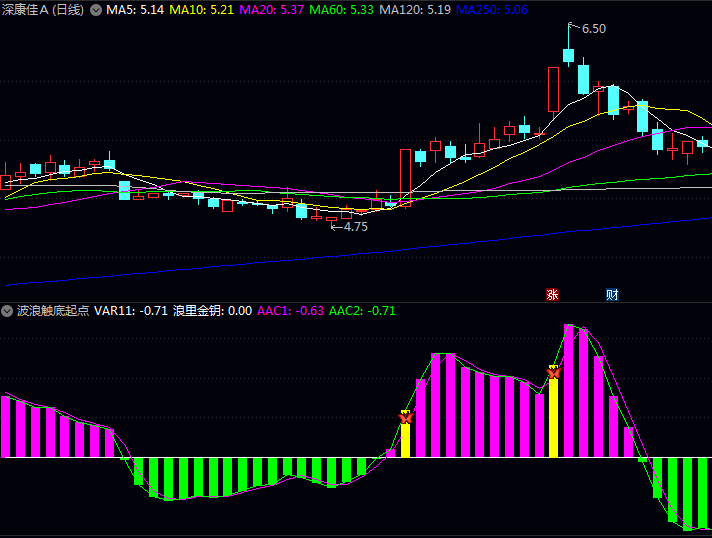Click the AAC1: -0.63 value
Screen dimensions: 712x538
click(291, 311)
